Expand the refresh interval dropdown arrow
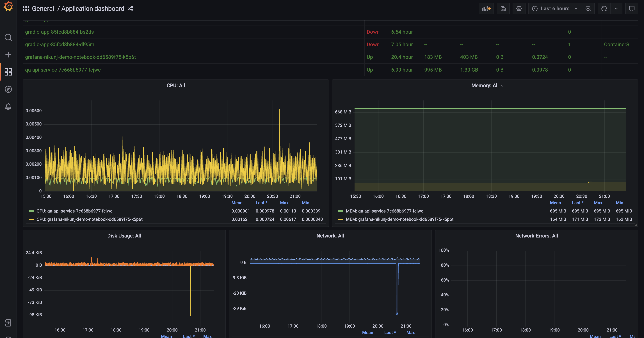 [616, 9]
